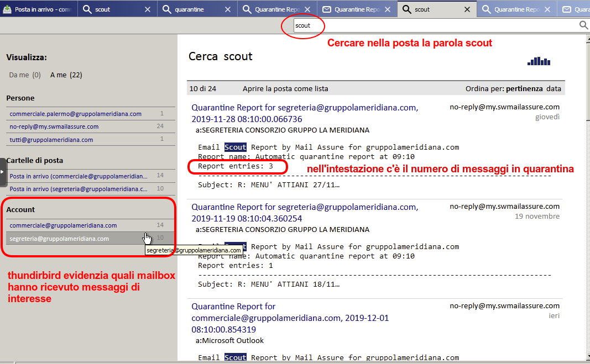The width and height of the screenshot is (590, 364).
Task: Collapse the sidebar using the left-edge arrow handle
Action: (x=3, y=172)
